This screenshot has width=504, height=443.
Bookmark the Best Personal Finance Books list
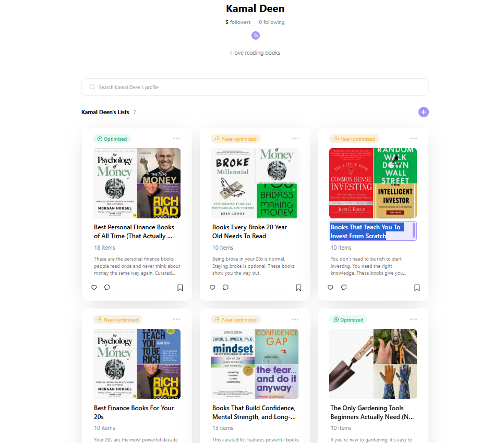(180, 288)
